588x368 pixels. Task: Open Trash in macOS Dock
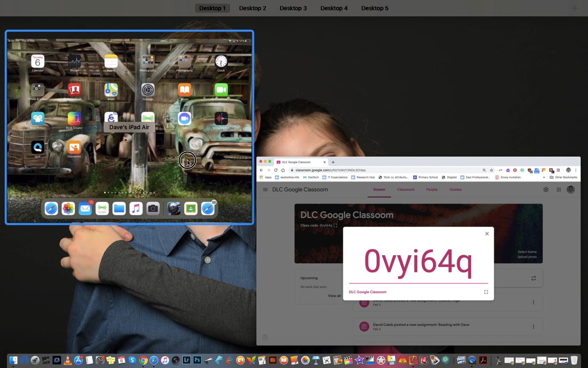(x=574, y=360)
